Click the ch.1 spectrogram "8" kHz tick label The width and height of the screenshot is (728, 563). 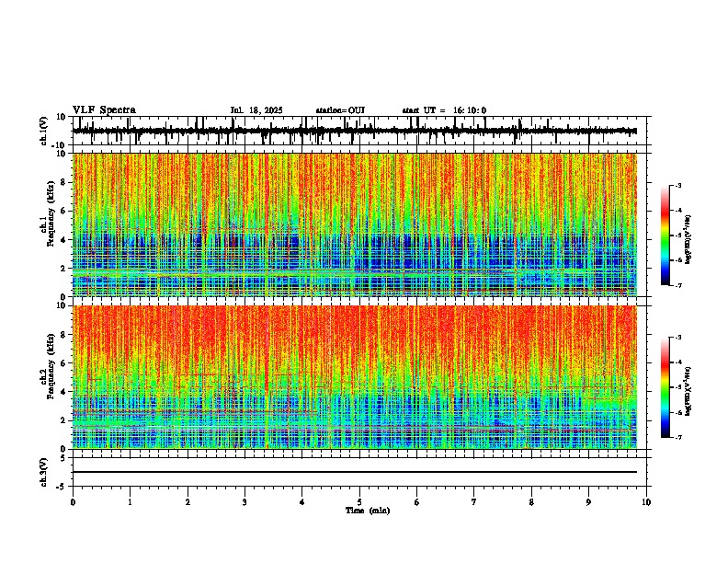(63, 182)
